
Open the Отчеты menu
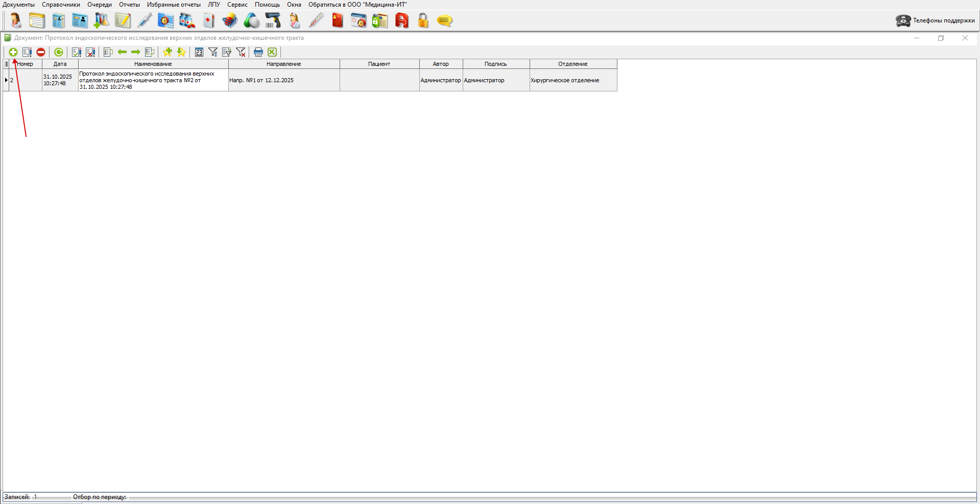(x=129, y=5)
